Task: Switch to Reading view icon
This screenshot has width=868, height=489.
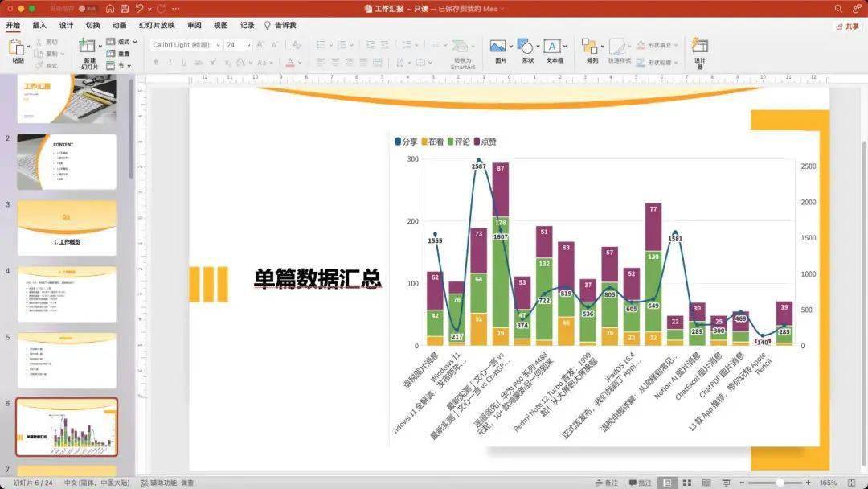Action: [x=706, y=483]
